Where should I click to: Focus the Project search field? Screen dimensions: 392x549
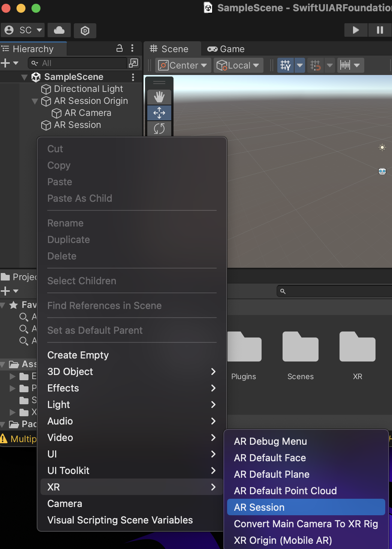334,291
